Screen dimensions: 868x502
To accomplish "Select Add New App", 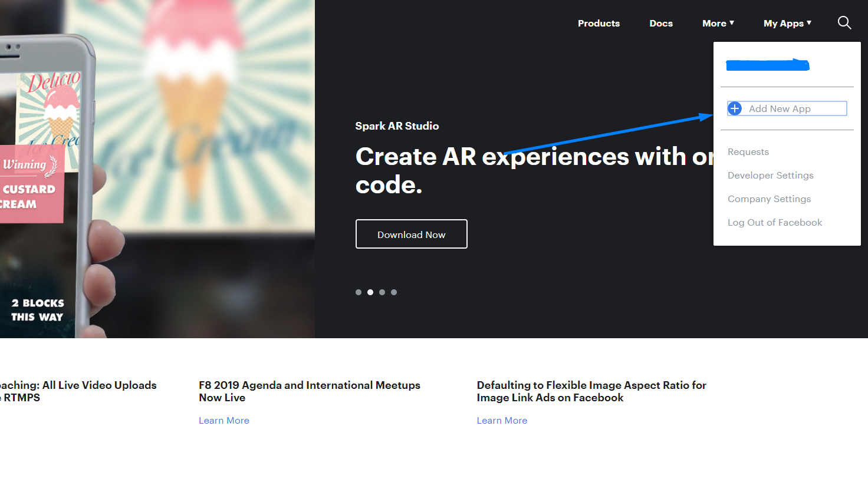I will pos(787,108).
